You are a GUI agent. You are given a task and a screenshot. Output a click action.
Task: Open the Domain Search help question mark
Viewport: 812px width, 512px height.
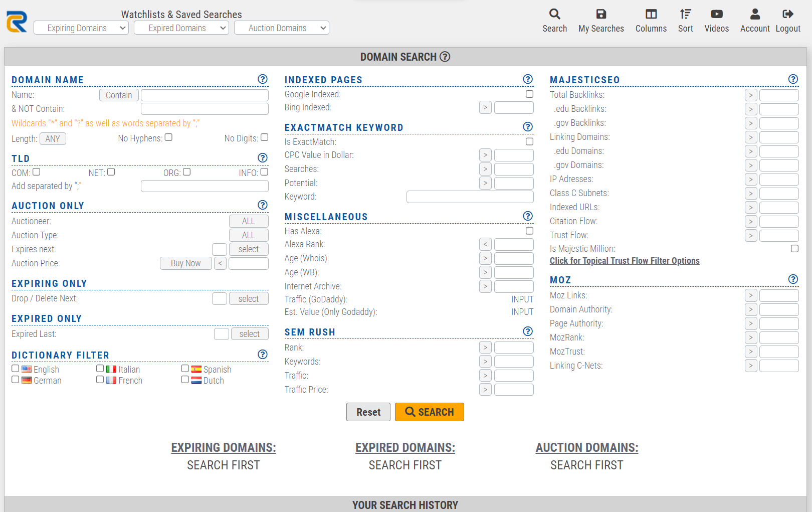[x=445, y=57]
